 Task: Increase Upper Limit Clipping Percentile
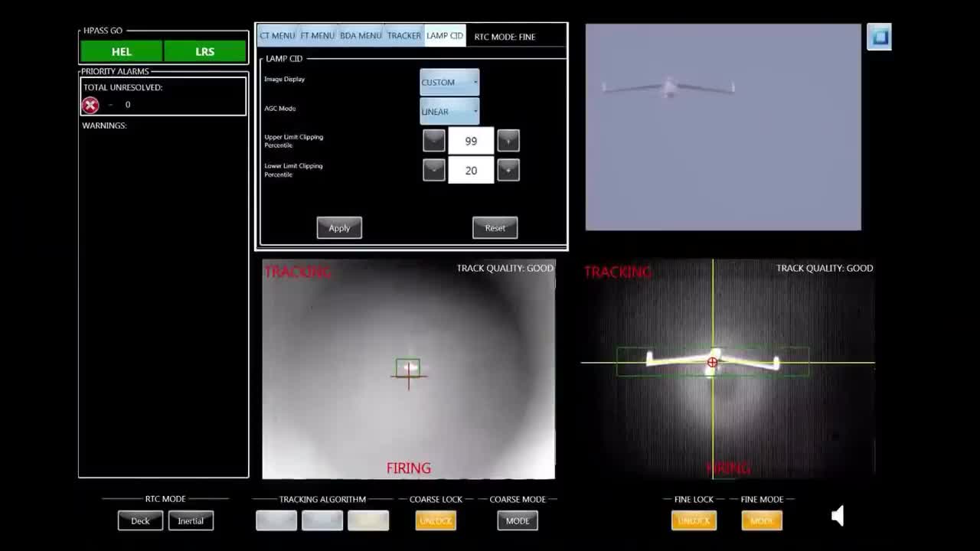(x=508, y=141)
